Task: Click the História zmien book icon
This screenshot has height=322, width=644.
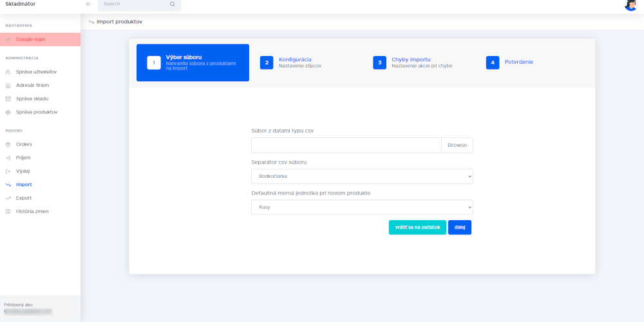Action: point(8,211)
